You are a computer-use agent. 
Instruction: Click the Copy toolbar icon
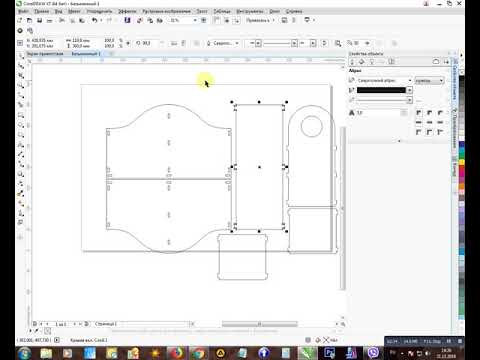click(72, 20)
